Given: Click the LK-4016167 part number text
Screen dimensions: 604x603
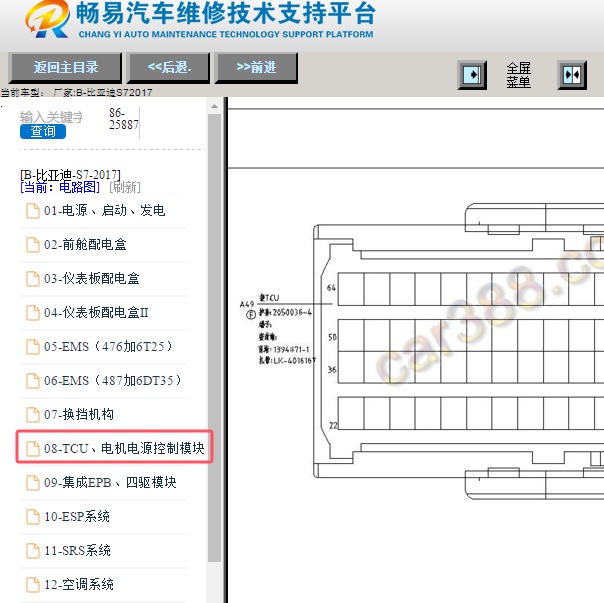Looking at the screenshot, I should point(295,361).
